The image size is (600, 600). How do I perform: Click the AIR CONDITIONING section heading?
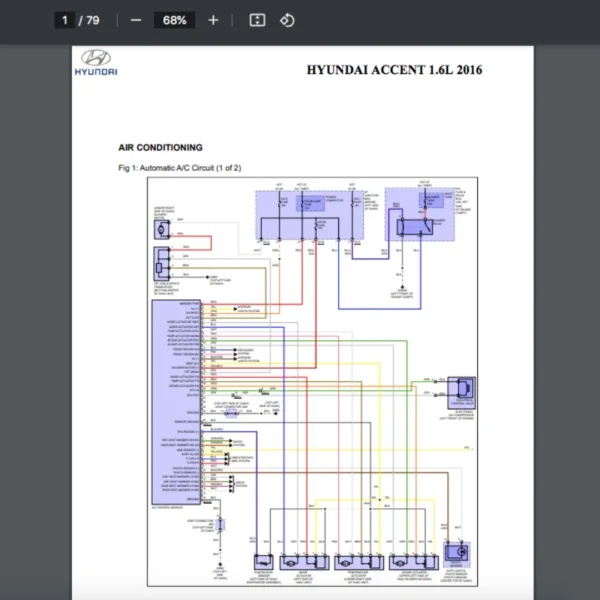(160, 147)
